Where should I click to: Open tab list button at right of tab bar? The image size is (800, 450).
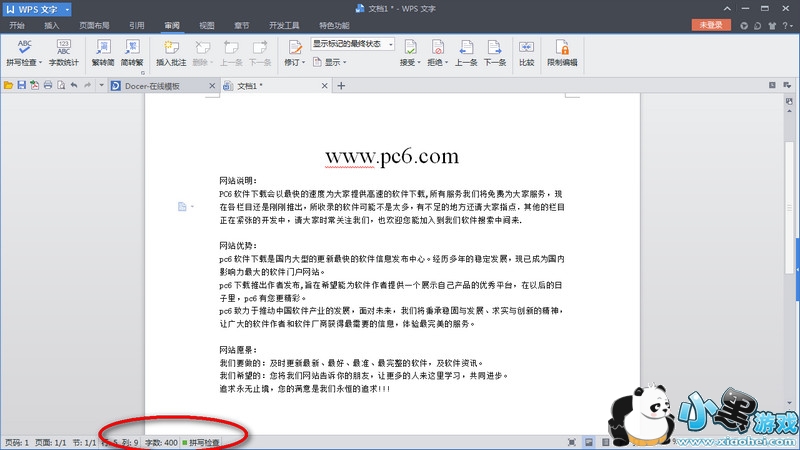pyautogui.click(x=787, y=85)
